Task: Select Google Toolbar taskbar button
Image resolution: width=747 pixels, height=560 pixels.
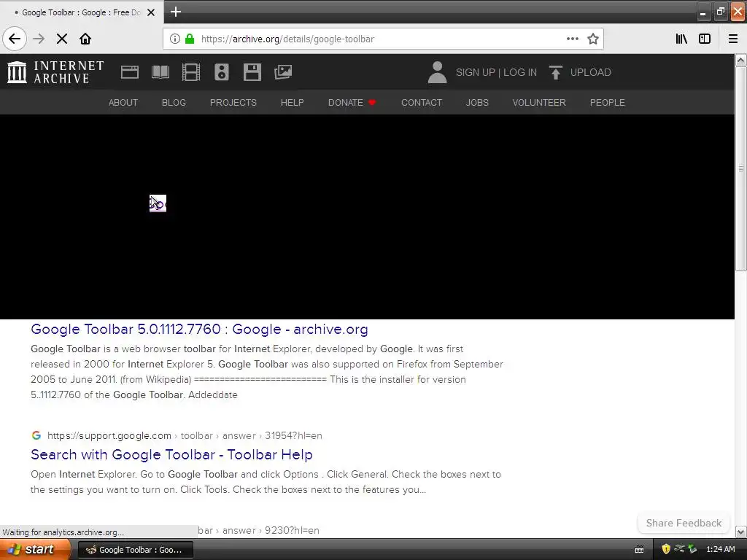Action: [x=135, y=550]
